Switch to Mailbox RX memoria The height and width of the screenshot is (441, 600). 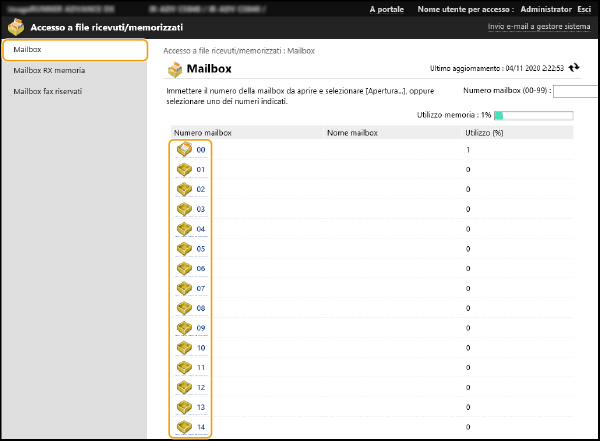tap(49, 71)
